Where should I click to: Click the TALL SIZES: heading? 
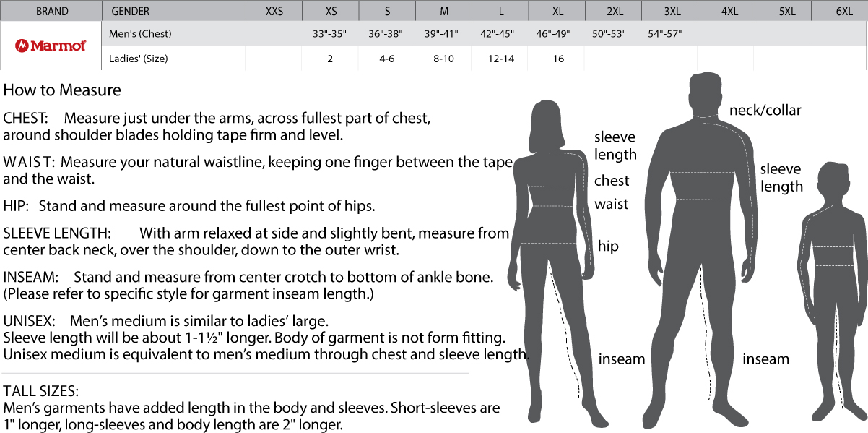[41, 391]
